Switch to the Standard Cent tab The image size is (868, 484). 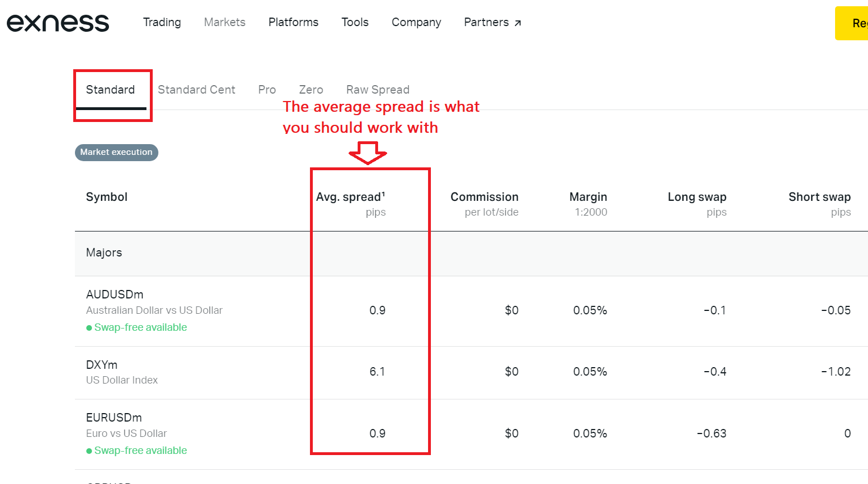196,90
